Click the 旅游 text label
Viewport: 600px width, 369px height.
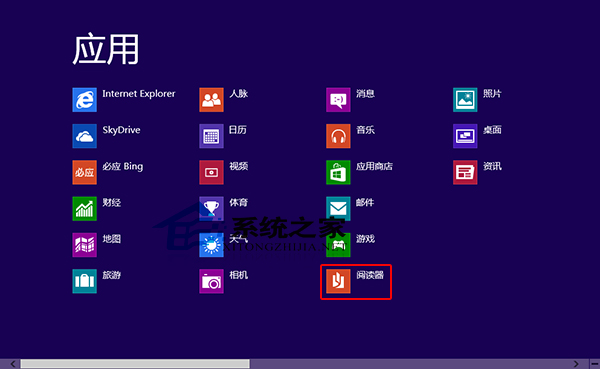click(112, 275)
